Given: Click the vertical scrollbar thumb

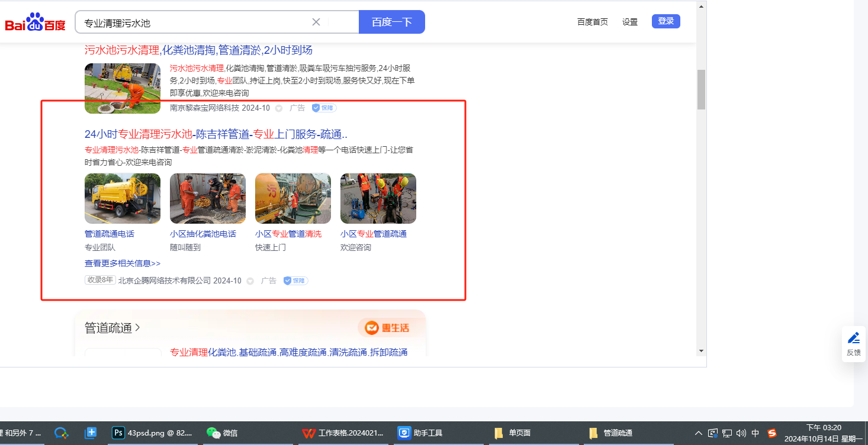Looking at the screenshot, I should (702, 89).
